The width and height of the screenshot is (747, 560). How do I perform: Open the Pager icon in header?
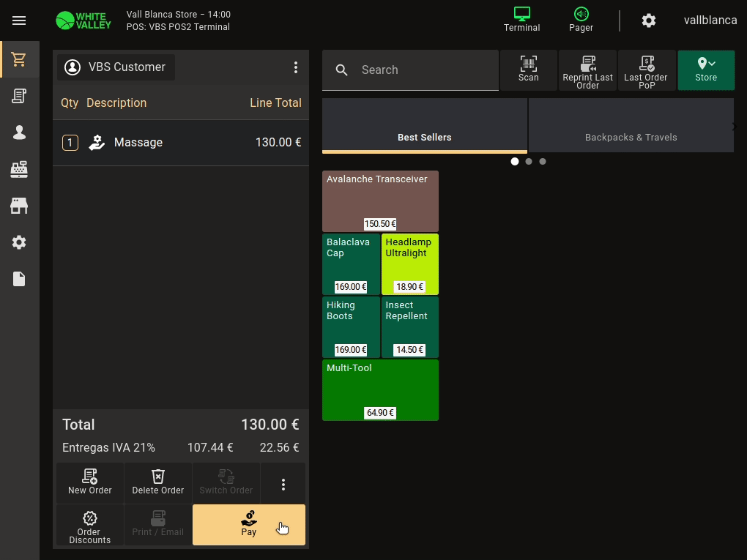coord(581,20)
